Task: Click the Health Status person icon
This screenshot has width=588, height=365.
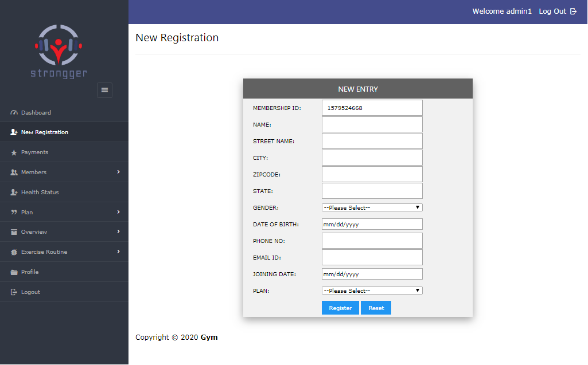Action: (14, 193)
